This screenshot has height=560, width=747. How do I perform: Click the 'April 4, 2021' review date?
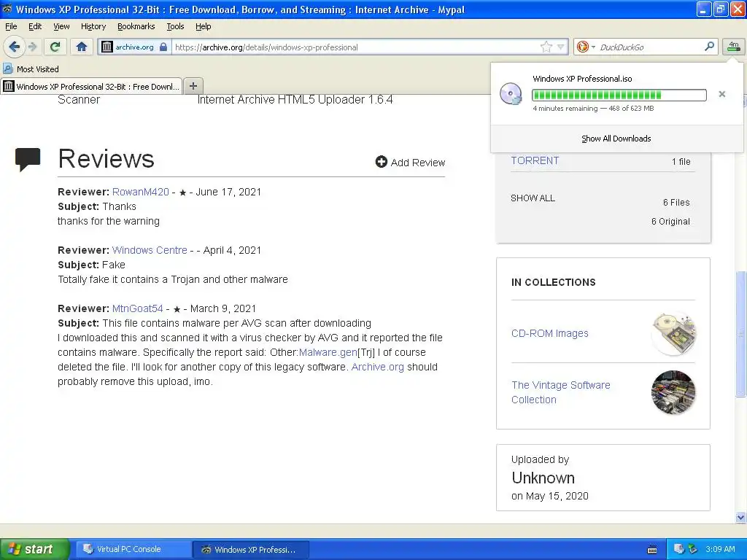click(x=232, y=250)
